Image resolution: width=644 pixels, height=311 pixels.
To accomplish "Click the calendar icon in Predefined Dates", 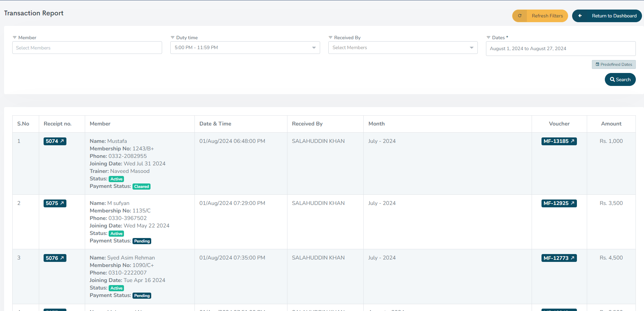I will (597, 64).
